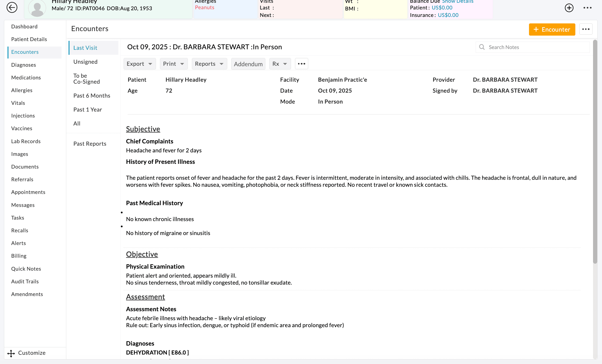Image resolution: width=602 pixels, height=364 pixels.
Task: Expand the Print dropdown
Action: pyautogui.click(x=174, y=64)
